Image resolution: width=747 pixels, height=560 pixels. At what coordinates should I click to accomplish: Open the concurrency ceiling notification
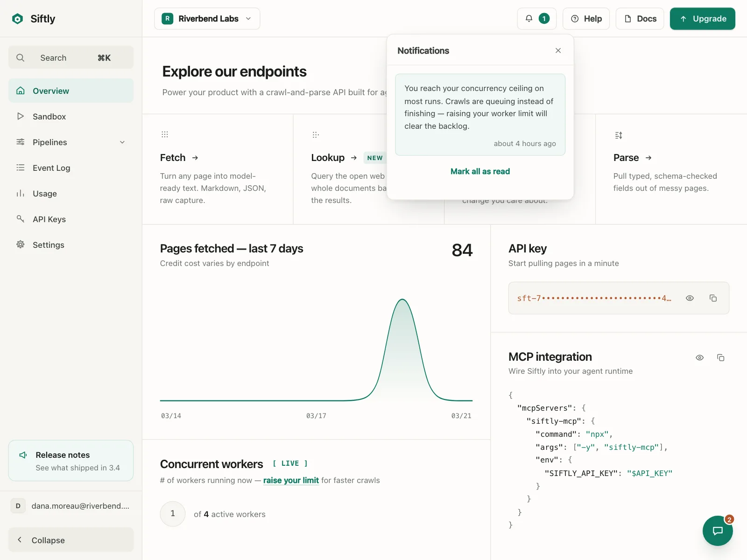coord(480,115)
